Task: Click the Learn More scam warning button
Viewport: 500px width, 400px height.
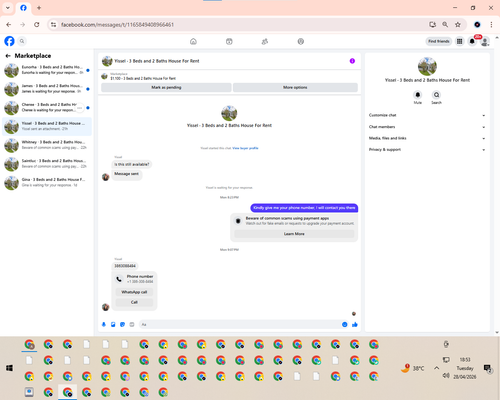Action: point(294,234)
